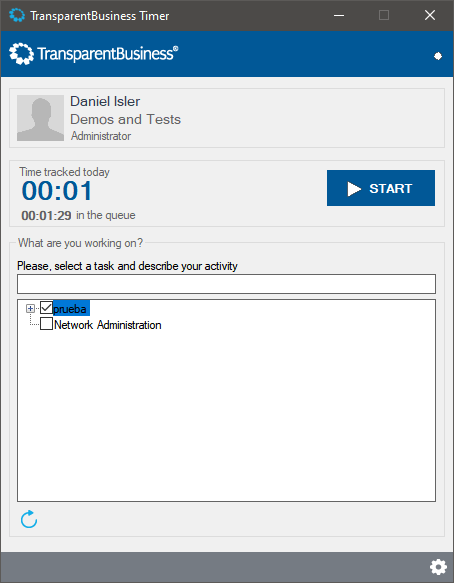This screenshot has height=583, width=454.
Task: Click the START timer button
Action: click(x=381, y=188)
